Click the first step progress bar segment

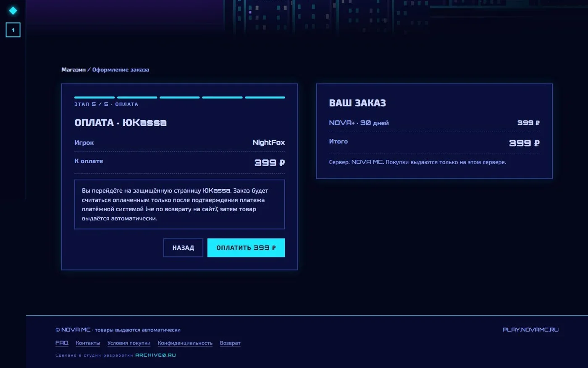point(94,98)
